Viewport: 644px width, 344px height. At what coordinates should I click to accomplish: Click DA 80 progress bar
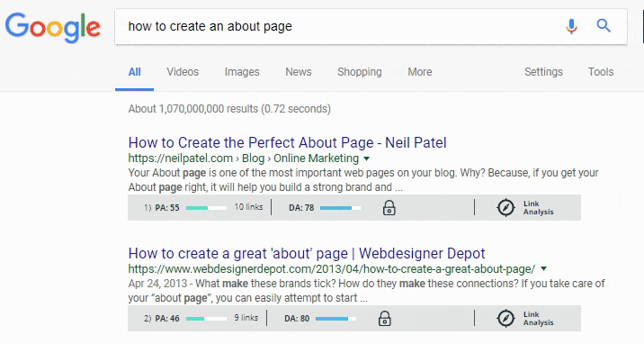336,319
